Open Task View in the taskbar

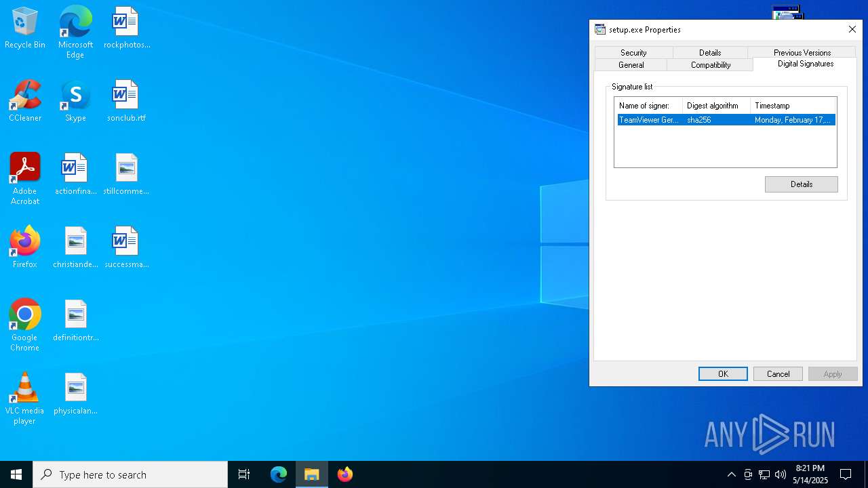244,474
